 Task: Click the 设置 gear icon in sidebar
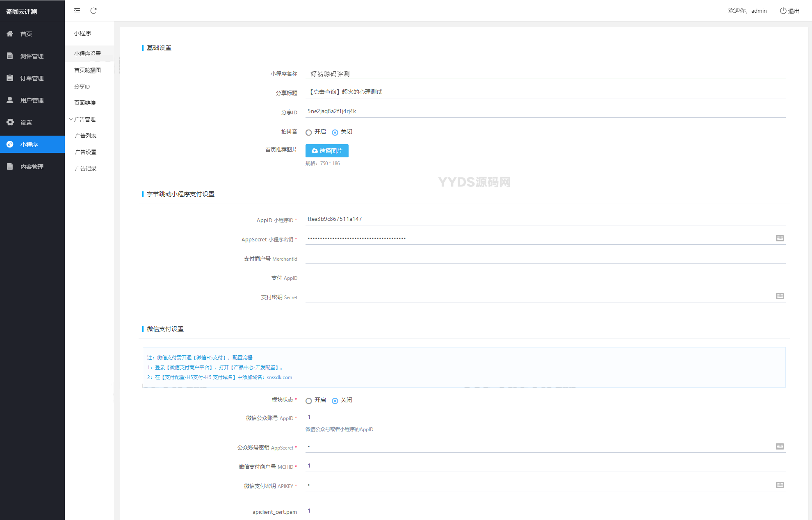click(x=10, y=122)
